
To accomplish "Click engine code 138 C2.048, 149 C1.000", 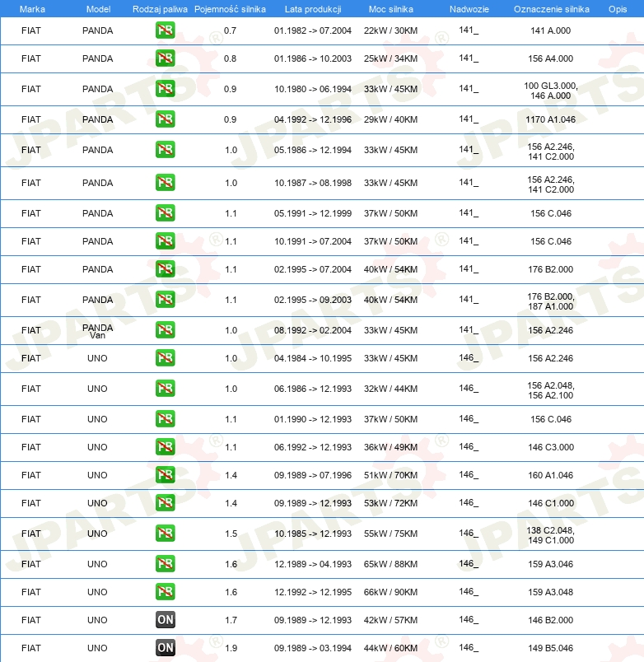I will click(551, 535).
